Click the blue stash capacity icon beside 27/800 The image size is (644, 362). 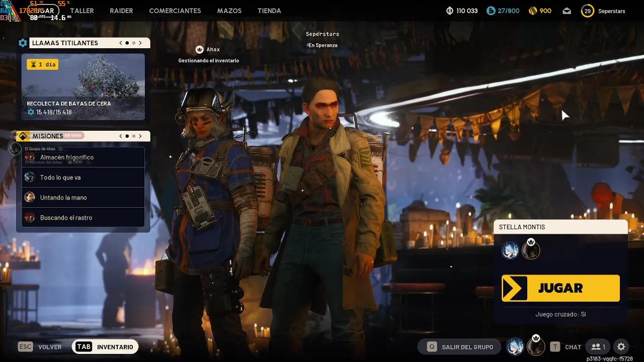coord(491,11)
